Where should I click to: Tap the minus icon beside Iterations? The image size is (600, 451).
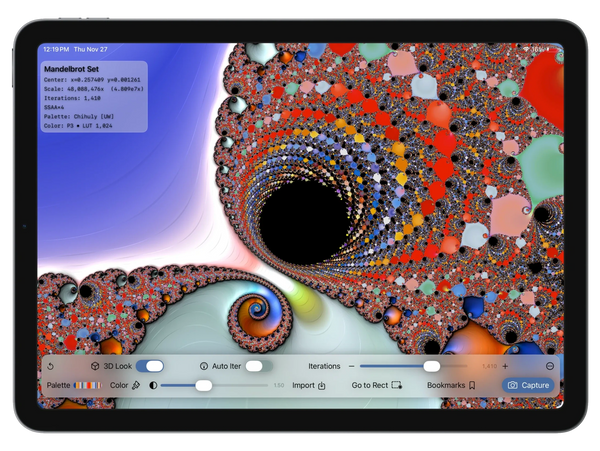point(351,367)
